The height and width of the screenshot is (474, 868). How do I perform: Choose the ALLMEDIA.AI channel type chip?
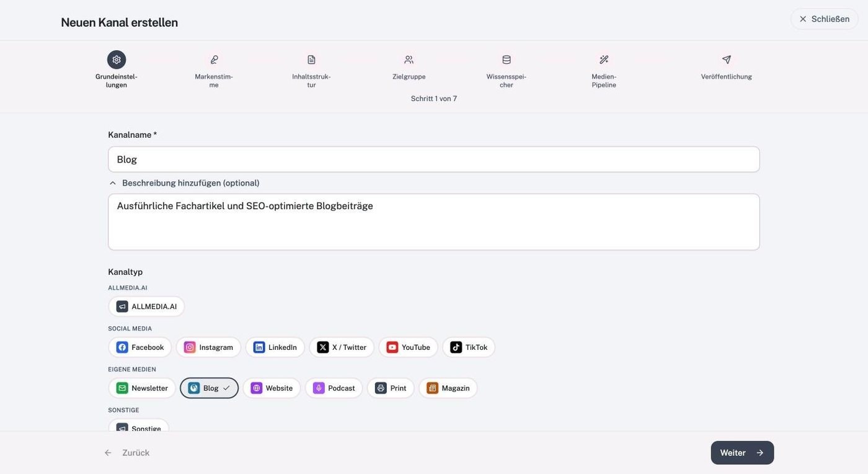pyautogui.click(x=146, y=306)
